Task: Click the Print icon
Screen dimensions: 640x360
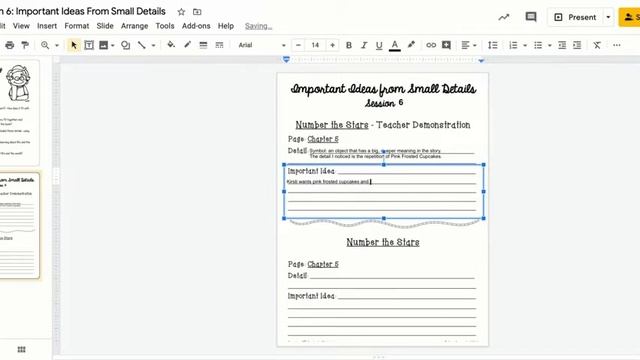Action: pyautogui.click(x=10, y=45)
